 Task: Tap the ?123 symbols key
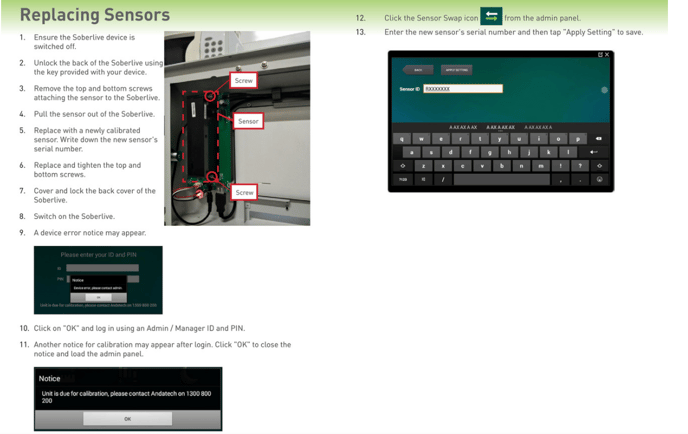[x=402, y=179]
